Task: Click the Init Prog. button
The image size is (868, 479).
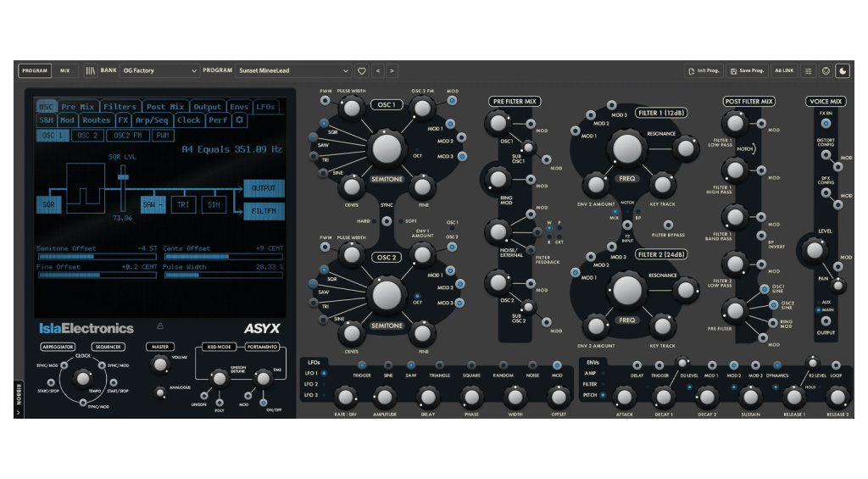Action: pos(704,71)
